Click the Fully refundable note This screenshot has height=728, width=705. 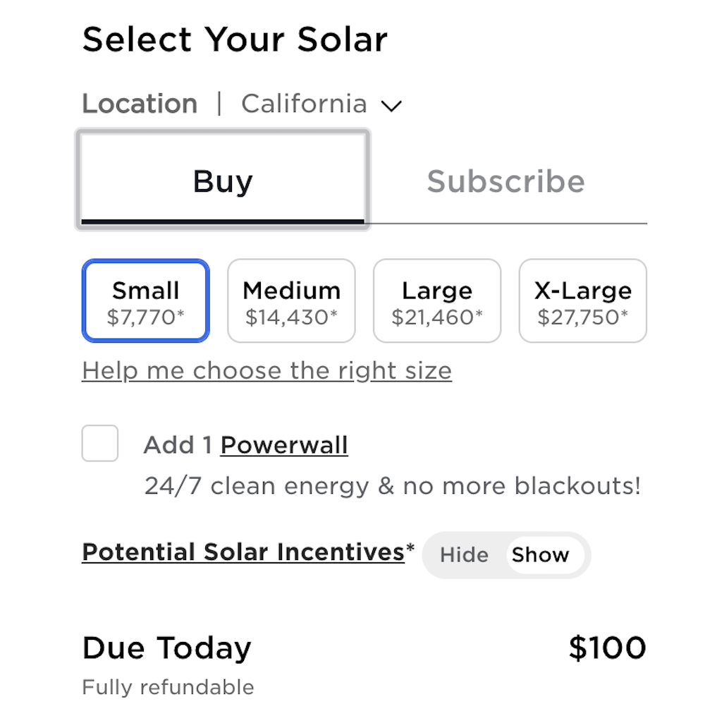(168, 687)
